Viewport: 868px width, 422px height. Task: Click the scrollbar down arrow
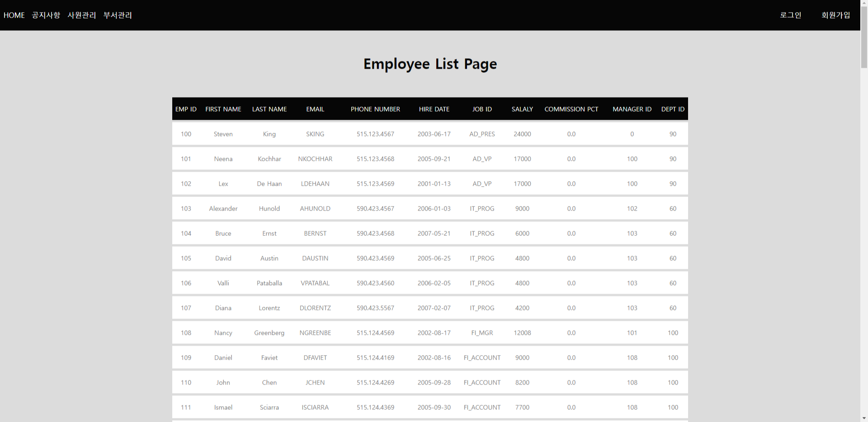864,418
